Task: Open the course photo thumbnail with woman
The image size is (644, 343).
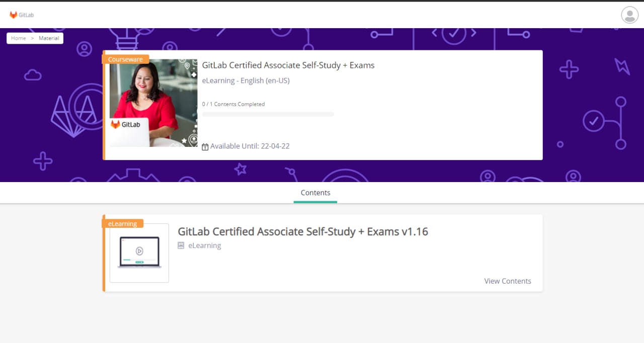Action: (153, 103)
